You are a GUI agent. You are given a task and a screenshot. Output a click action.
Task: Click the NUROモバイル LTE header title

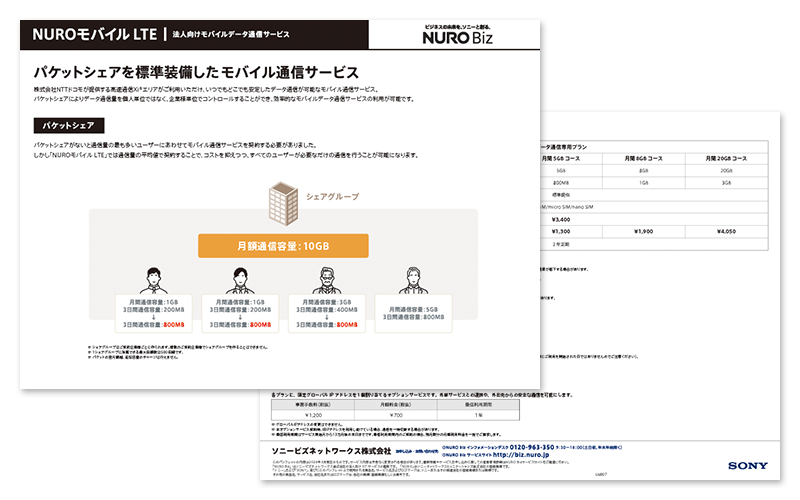pyautogui.click(x=94, y=35)
